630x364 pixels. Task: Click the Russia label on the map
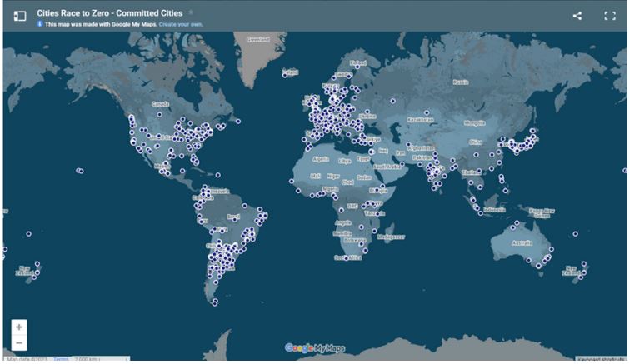(460, 82)
